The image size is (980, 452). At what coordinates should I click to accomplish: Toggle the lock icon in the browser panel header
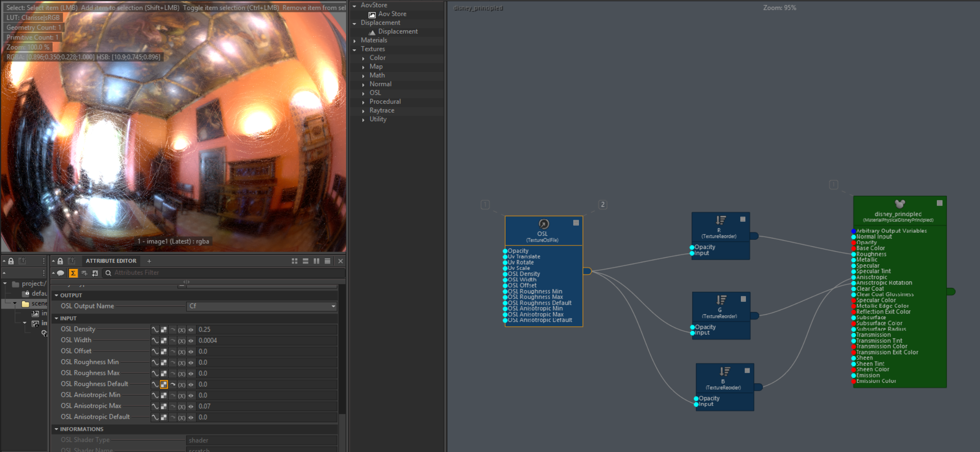pyautogui.click(x=11, y=261)
